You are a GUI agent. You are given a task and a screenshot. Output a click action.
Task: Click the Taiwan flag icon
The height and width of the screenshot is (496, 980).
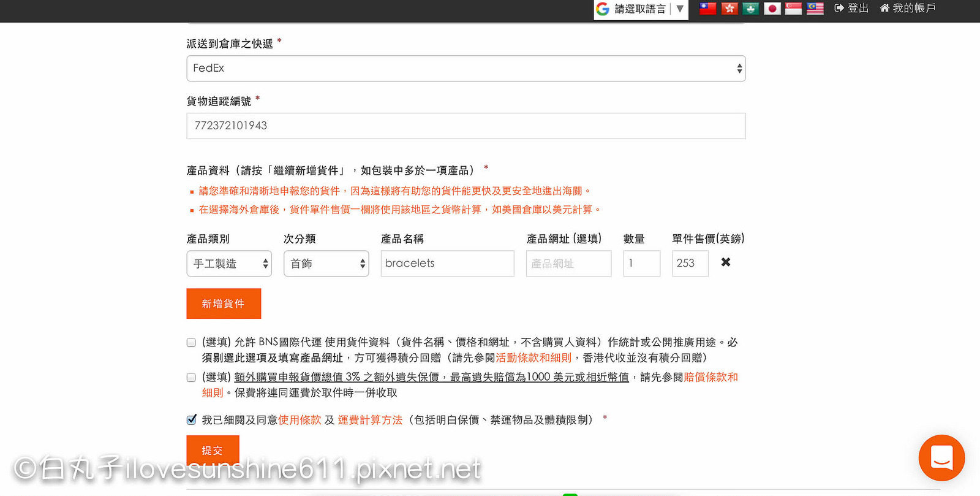point(708,9)
